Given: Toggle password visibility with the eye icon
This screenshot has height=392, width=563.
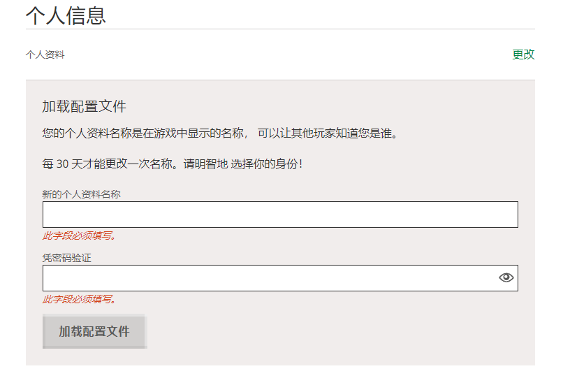Looking at the screenshot, I should (506, 278).
